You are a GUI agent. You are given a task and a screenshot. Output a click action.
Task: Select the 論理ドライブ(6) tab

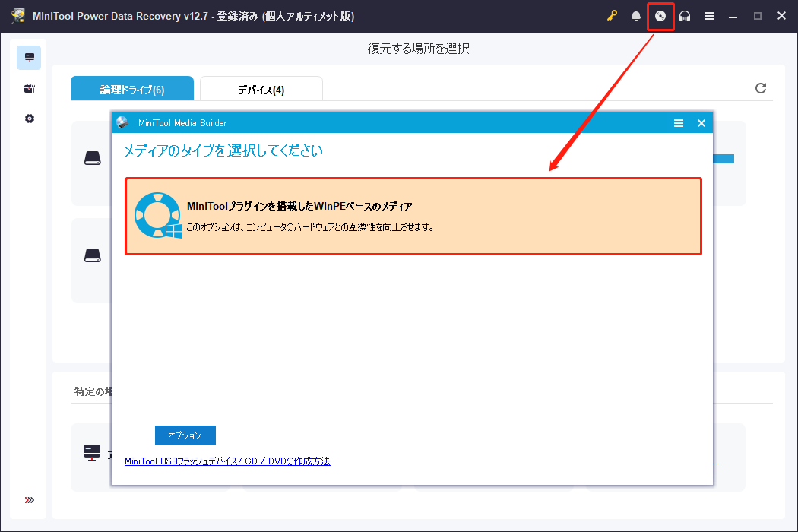click(131, 88)
